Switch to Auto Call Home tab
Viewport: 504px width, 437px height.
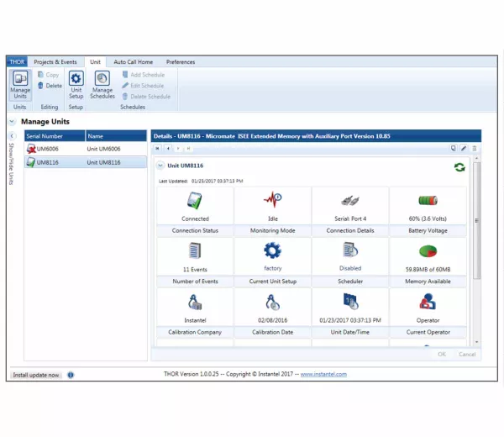click(133, 61)
